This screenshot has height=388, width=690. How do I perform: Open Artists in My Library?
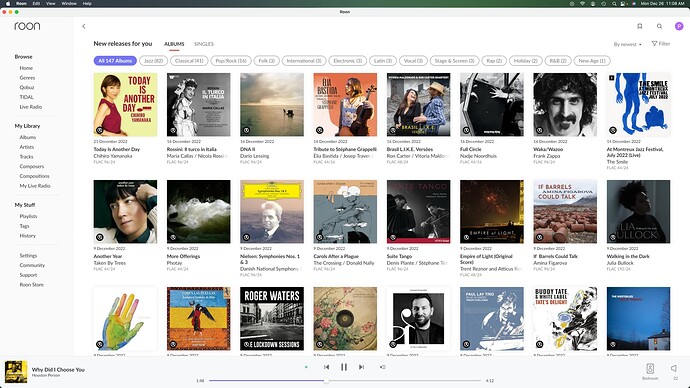click(x=27, y=147)
